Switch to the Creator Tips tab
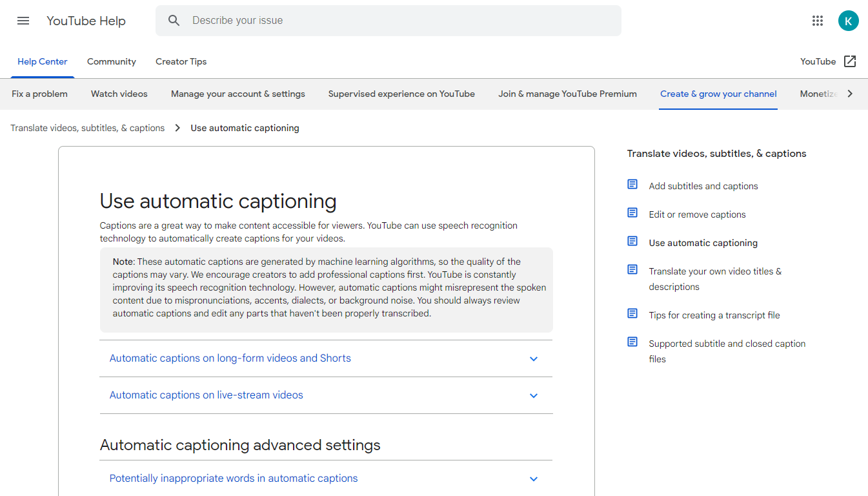The image size is (868, 496). [181, 62]
